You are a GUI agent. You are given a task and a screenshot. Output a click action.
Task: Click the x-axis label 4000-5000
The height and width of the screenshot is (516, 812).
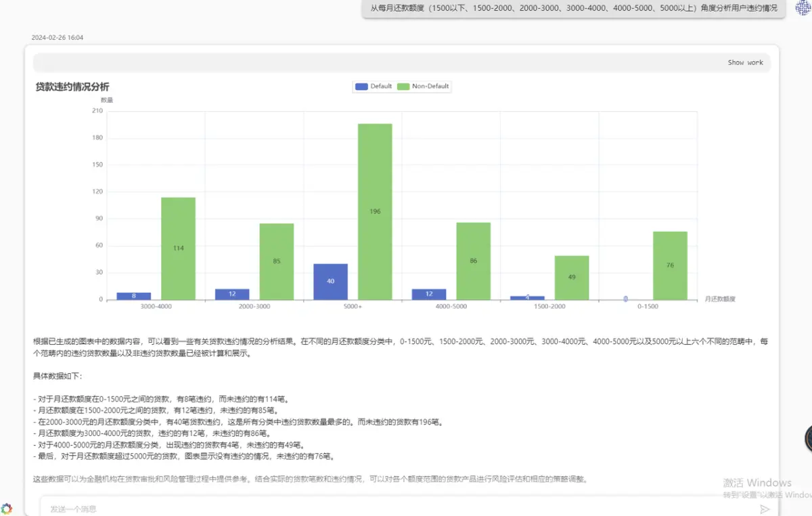pyautogui.click(x=451, y=306)
